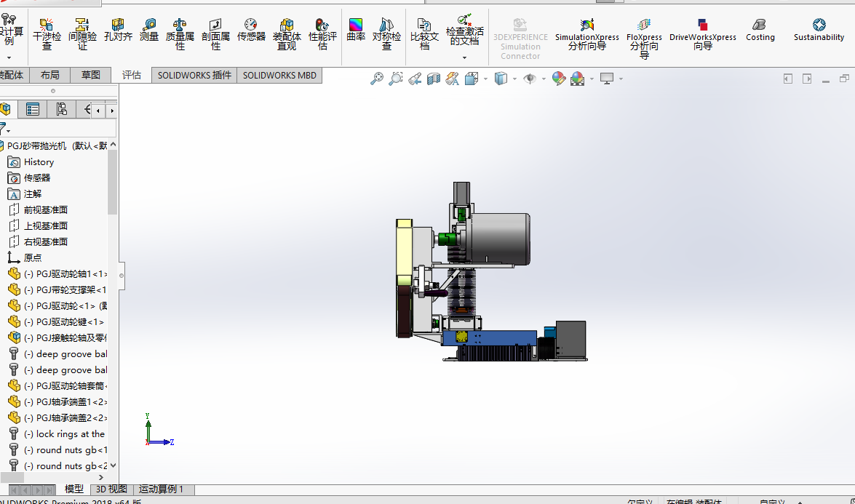Open the 运动算例 1 motion study tab
This screenshot has height=504, width=855.
162,489
